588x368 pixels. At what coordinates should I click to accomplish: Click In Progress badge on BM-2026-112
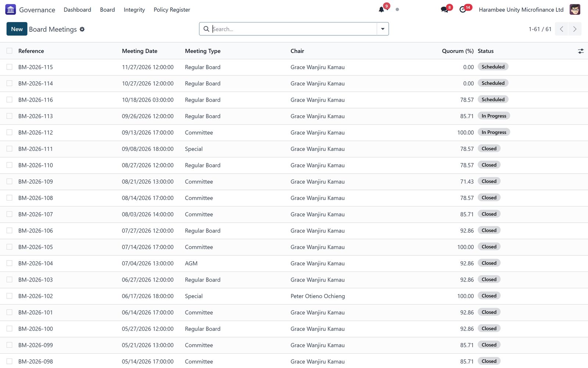pos(494,132)
